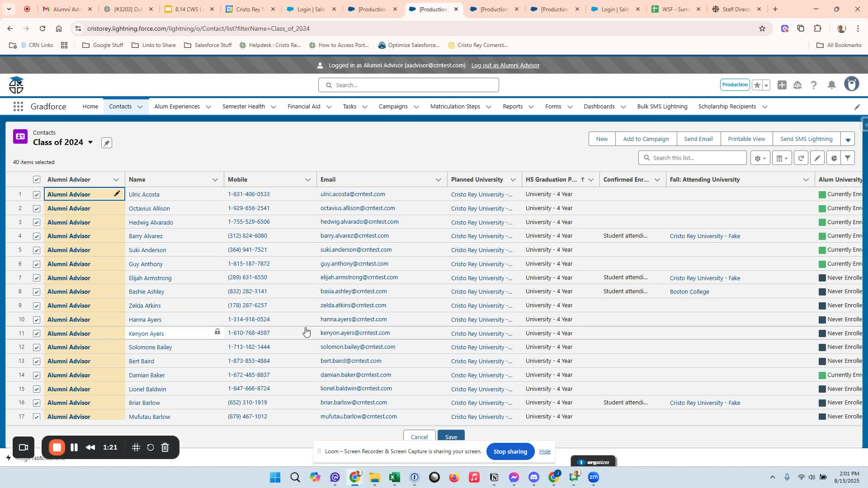Uncheck the row for Guy Anthony

pyautogui.click(x=37, y=264)
